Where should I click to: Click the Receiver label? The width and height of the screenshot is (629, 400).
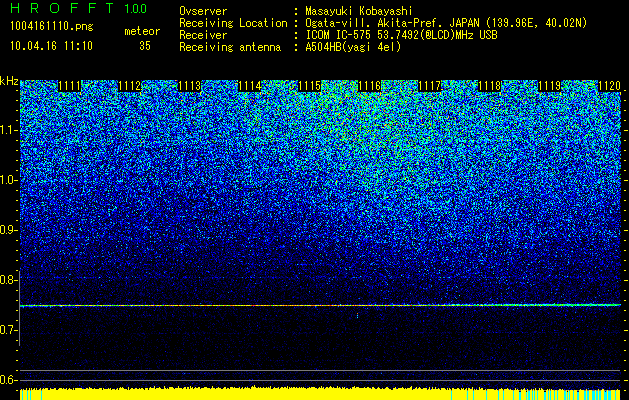[203, 35]
